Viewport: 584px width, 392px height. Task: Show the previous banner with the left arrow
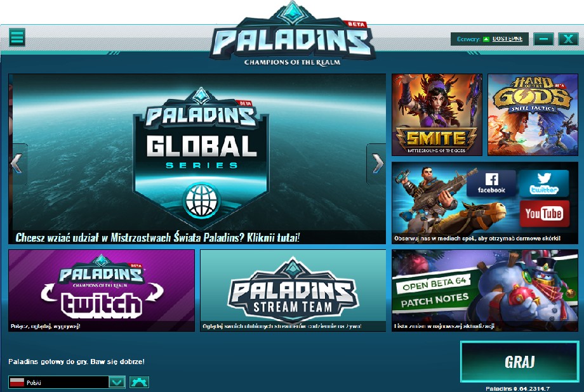pos(18,164)
